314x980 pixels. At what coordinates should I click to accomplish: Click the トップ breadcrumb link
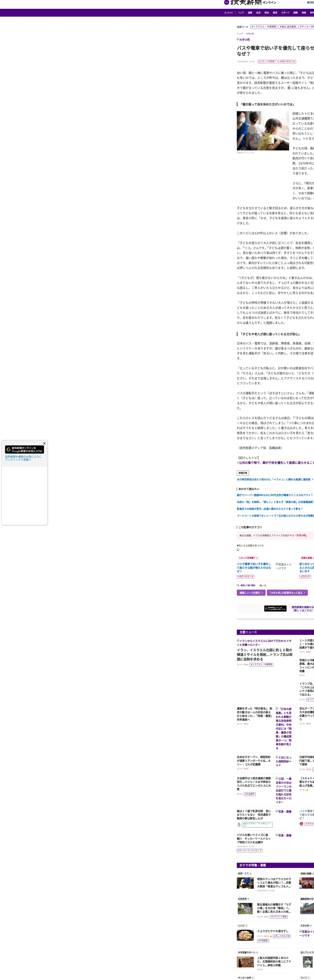point(240,34)
